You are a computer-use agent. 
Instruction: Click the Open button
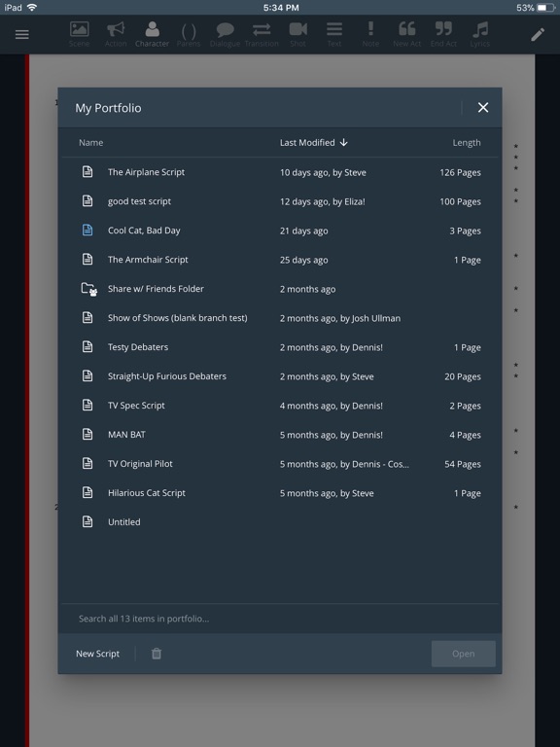[x=464, y=654]
